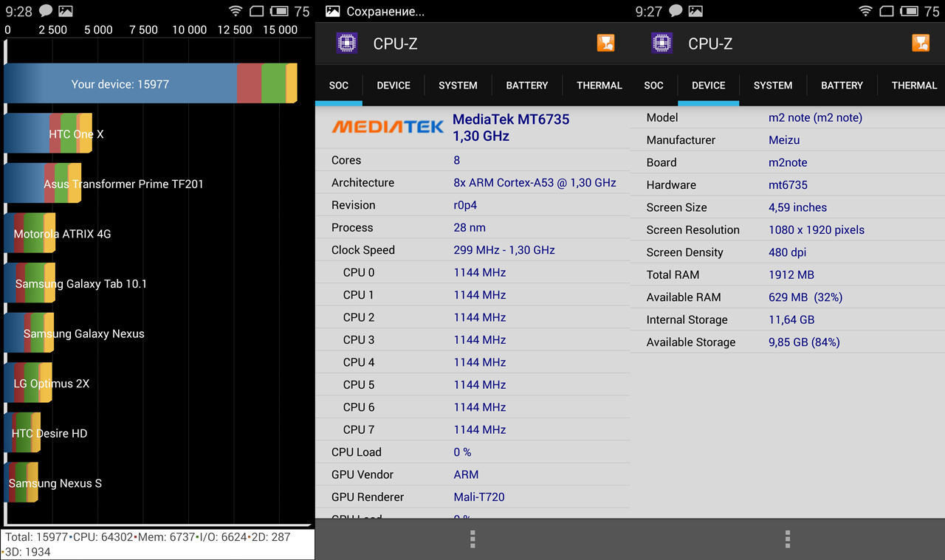Tap Clock Speed '299 MHz - 1,30 GHz'

pyautogui.click(x=504, y=250)
